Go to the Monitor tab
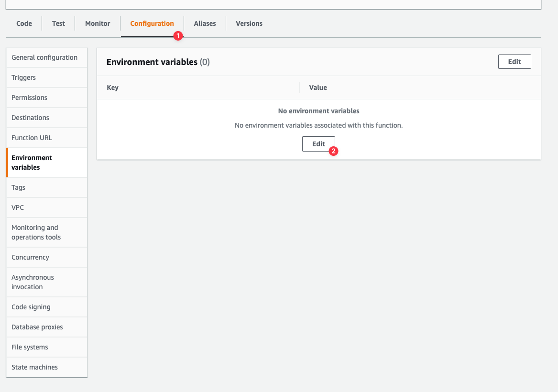Viewport: 558px width, 392px height. (98, 23)
